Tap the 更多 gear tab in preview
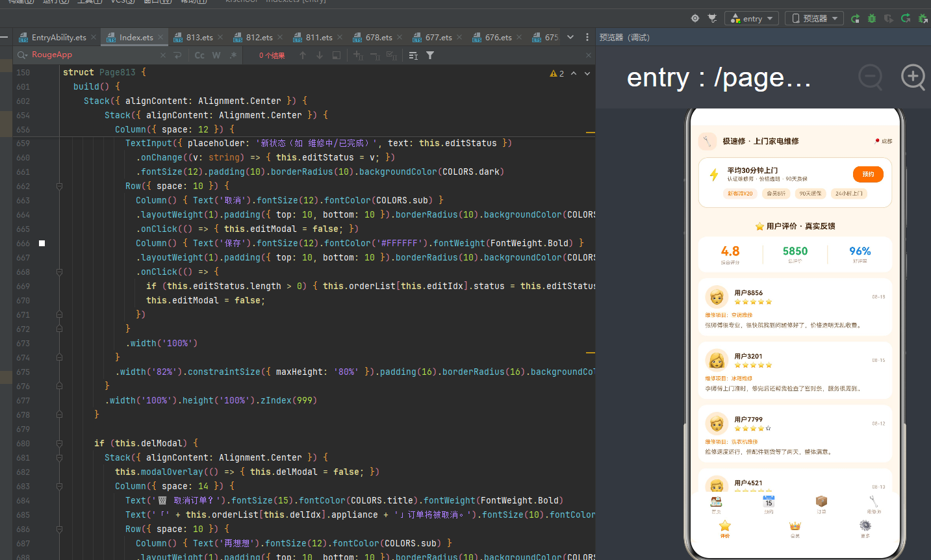931x560 pixels. pos(865,529)
